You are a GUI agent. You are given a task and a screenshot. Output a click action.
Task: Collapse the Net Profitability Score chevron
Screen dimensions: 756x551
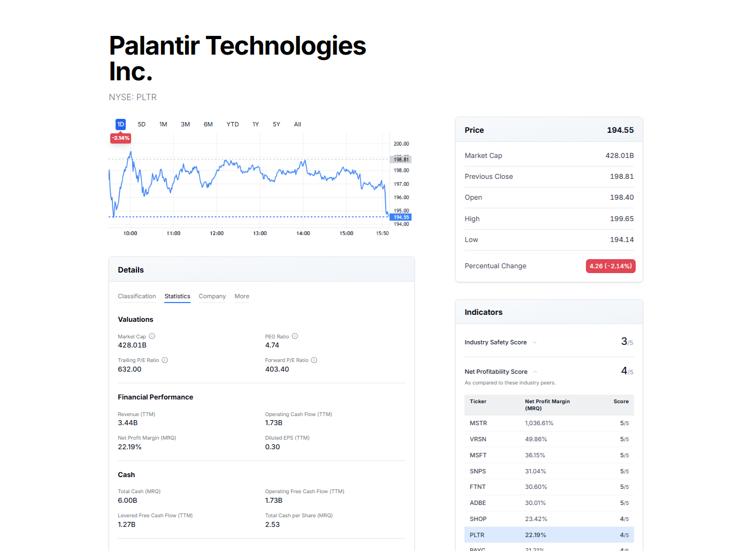(535, 372)
